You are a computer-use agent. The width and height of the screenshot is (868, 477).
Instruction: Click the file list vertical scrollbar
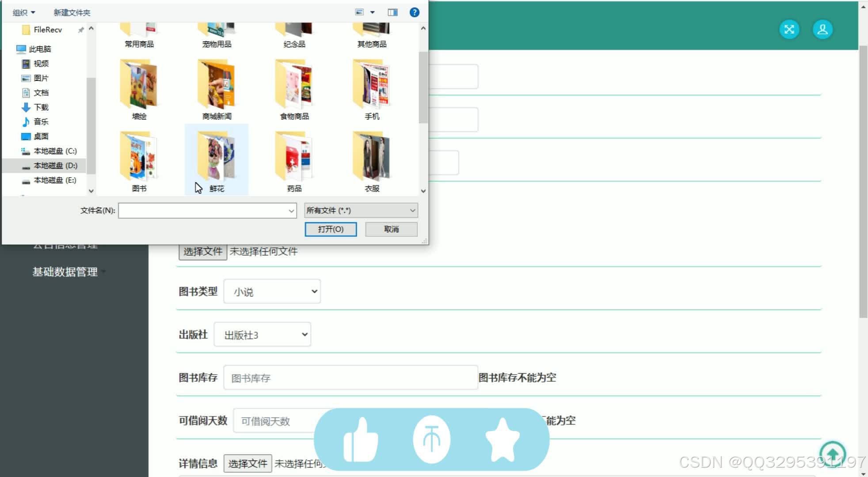coord(423,87)
